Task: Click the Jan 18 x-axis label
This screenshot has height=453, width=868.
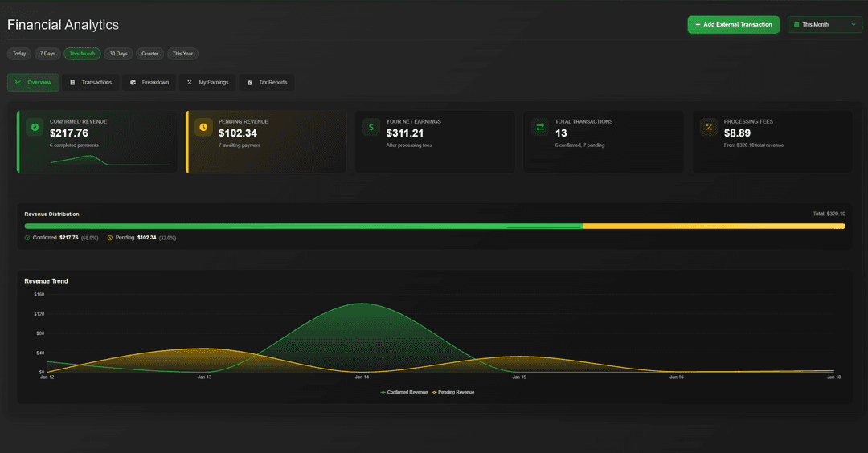Action: (833, 377)
